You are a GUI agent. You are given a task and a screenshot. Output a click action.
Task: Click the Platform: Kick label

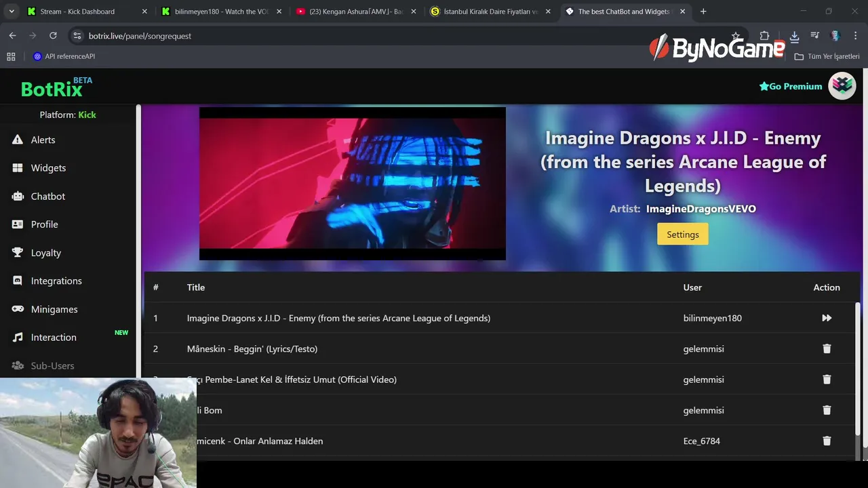point(68,115)
